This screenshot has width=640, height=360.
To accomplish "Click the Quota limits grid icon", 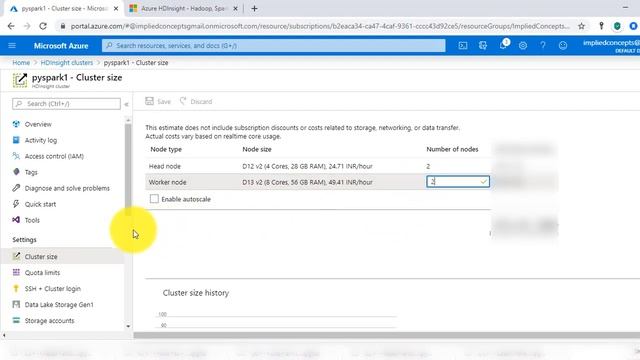I will tap(16, 272).
